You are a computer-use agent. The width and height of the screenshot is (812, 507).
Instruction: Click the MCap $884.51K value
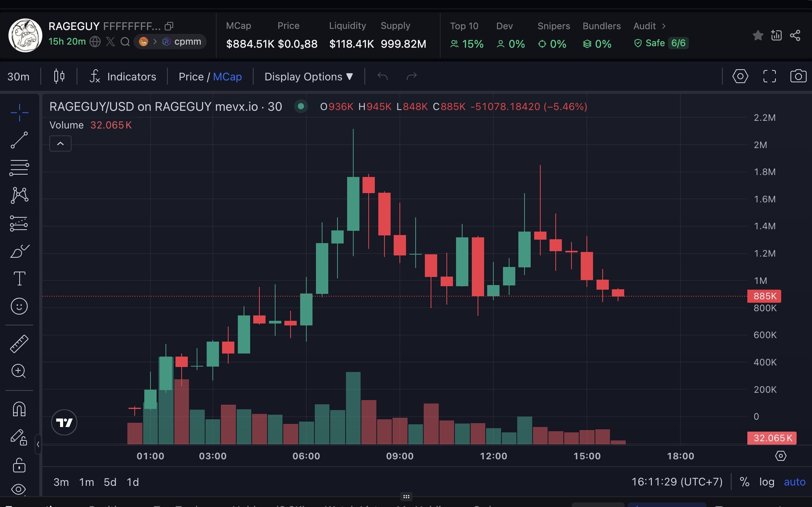coord(250,44)
